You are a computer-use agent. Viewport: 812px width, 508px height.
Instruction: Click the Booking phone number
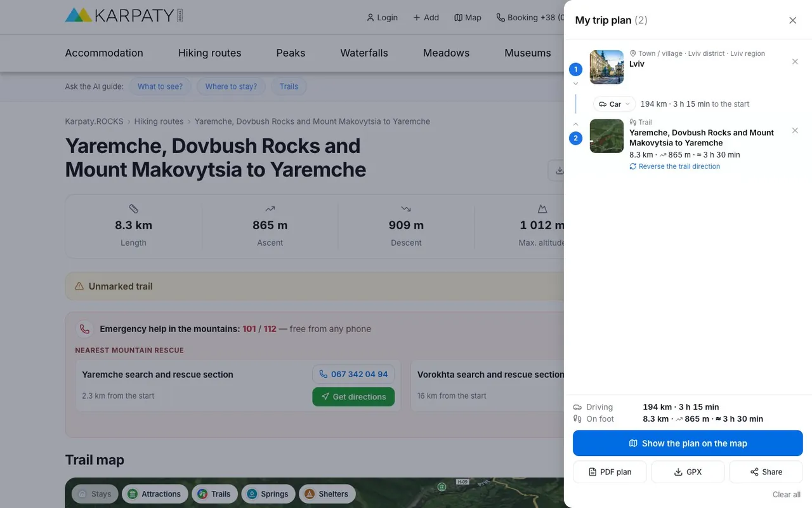click(x=530, y=18)
